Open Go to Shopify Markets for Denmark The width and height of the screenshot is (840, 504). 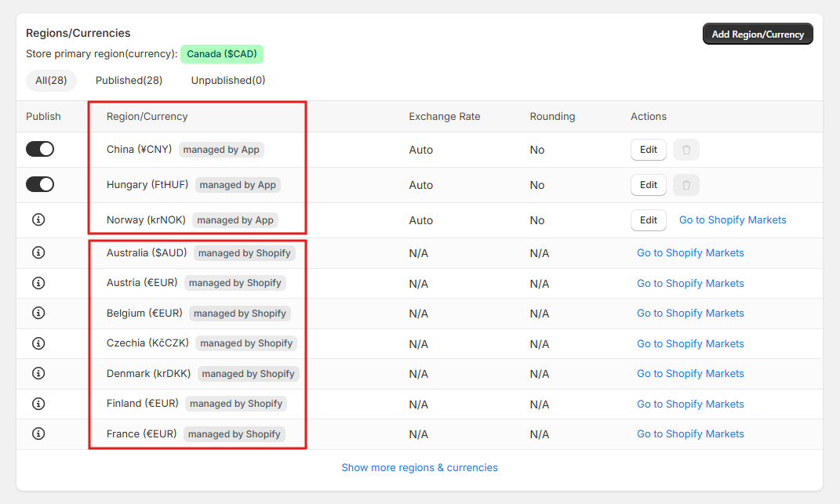[x=690, y=374]
